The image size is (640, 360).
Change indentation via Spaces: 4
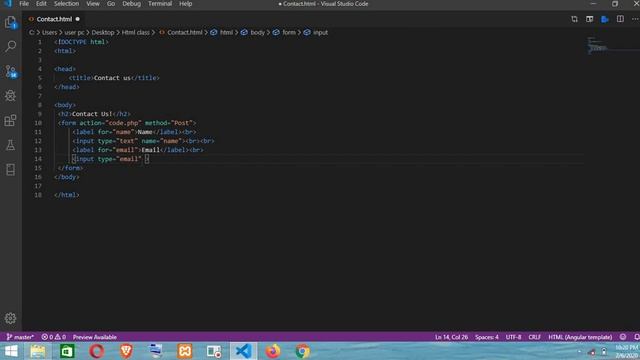[487, 337]
